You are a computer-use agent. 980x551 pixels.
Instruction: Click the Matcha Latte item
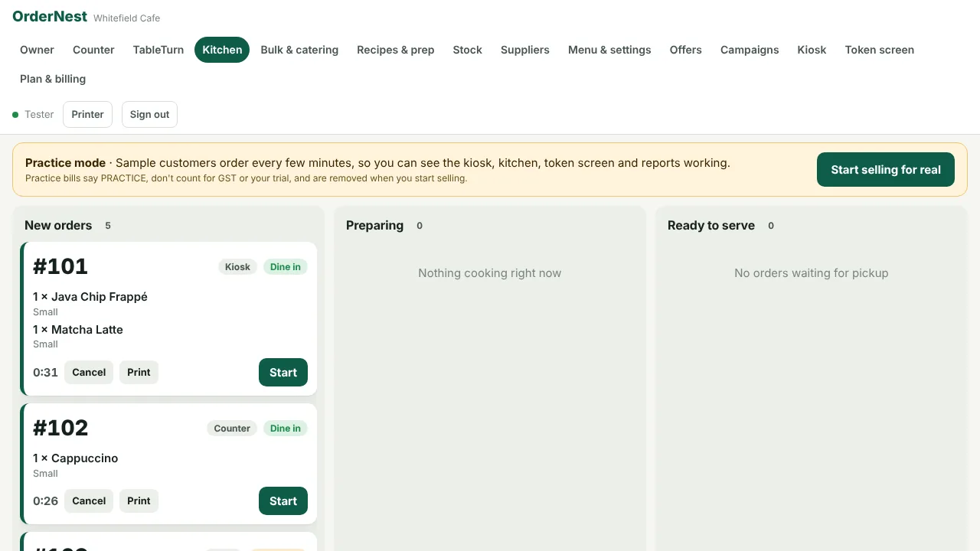[78, 330]
